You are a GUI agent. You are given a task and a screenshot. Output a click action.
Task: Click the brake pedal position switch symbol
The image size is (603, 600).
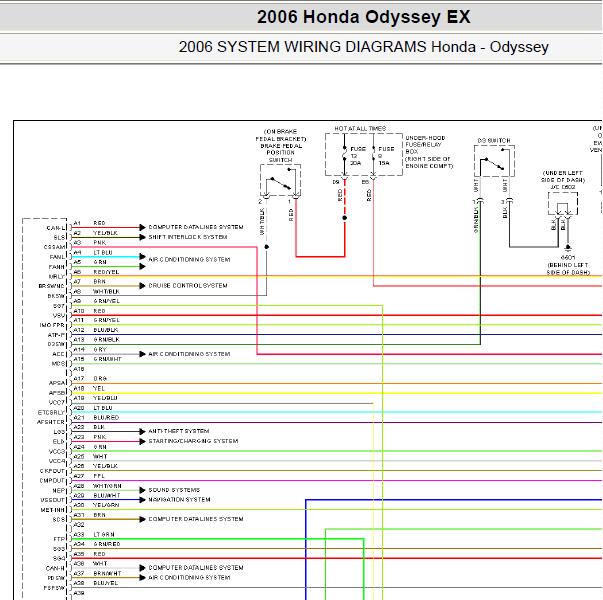pyautogui.click(x=280, y=181)
